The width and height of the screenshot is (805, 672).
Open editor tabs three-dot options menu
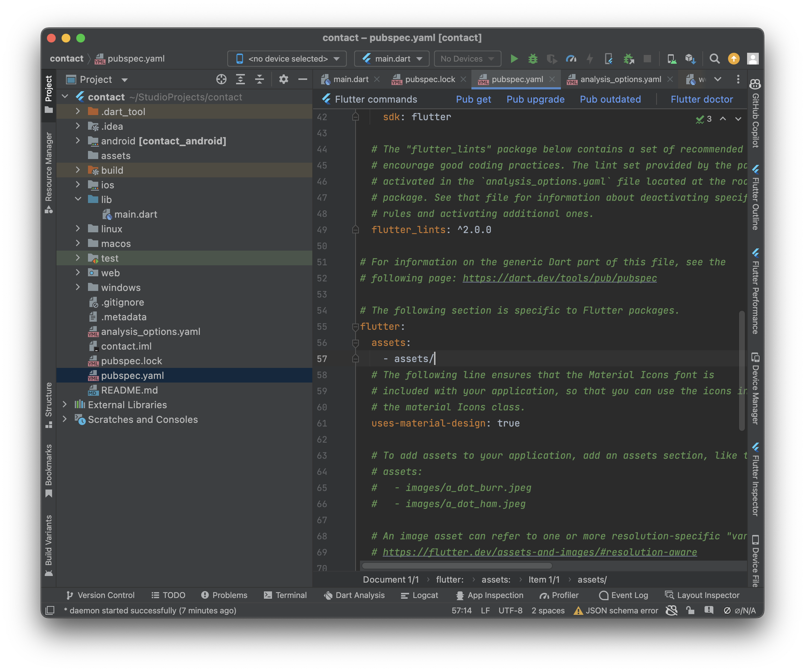(738, 79)
